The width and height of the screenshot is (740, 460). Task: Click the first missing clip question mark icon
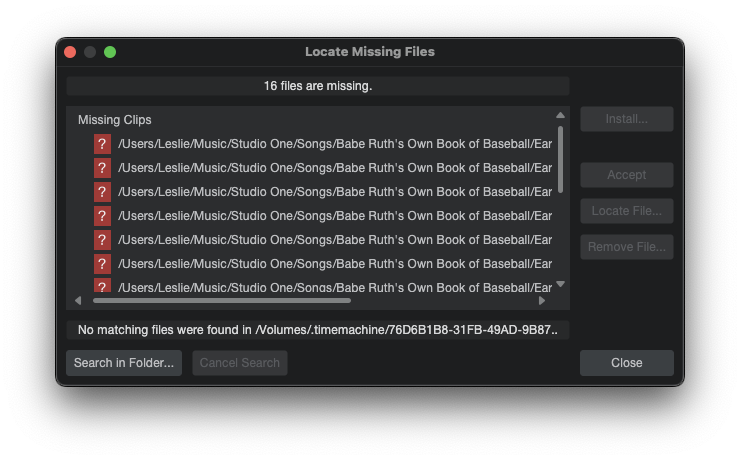click(102, 144)
